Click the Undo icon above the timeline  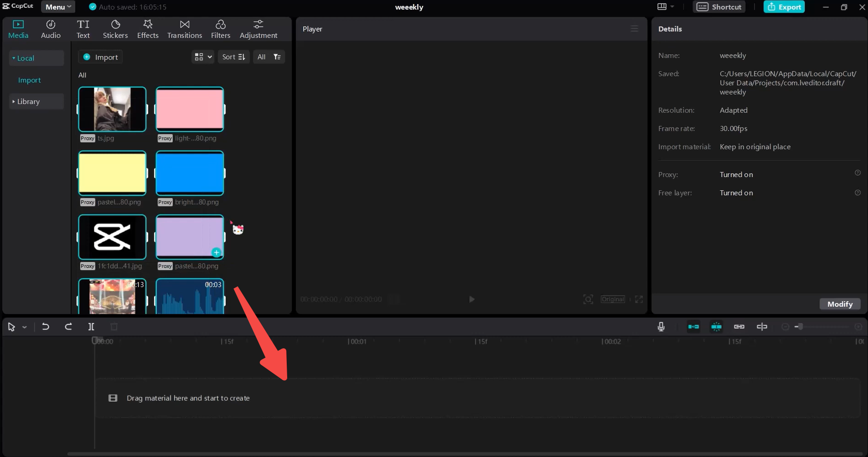(x=45, y=327)
